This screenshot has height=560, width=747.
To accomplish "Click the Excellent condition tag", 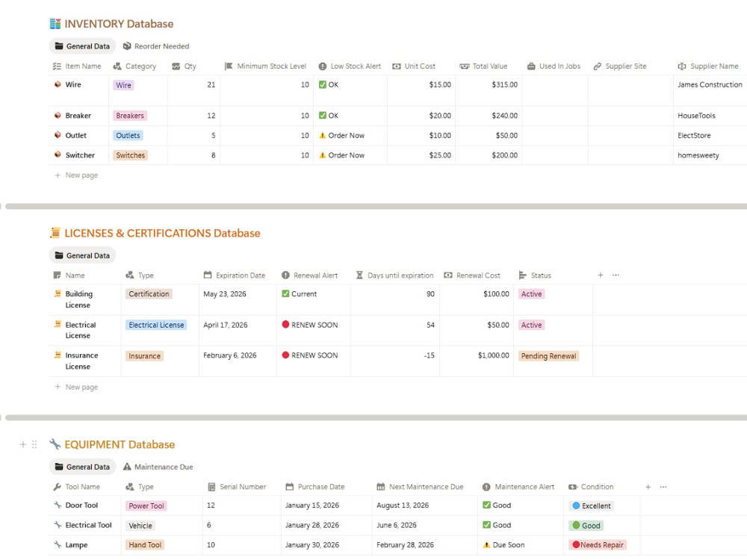I will click(x=591, y=505).
